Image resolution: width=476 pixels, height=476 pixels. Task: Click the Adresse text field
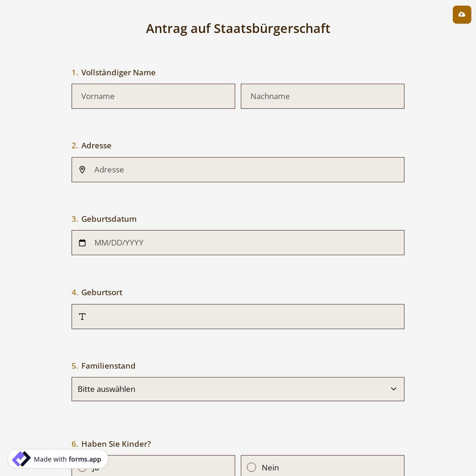[x=238, y=169]
